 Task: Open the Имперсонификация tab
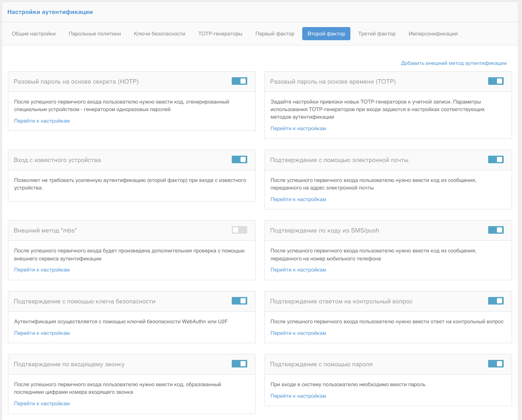(433, 34)
